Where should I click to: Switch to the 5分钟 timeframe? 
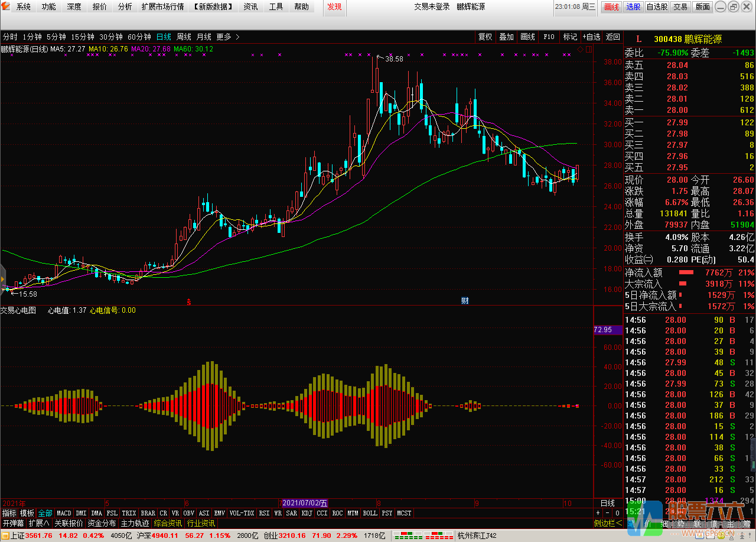57,37
